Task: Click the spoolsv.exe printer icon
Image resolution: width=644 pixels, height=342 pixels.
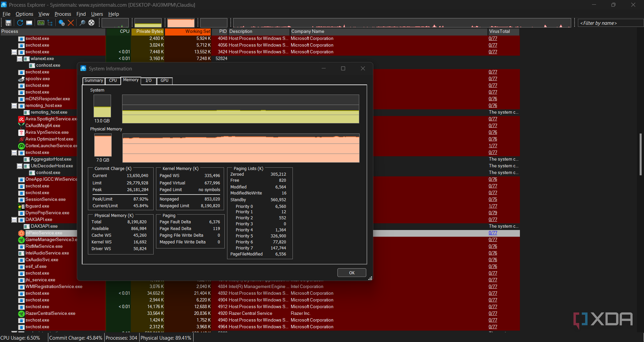Action: tap(21, 79)
